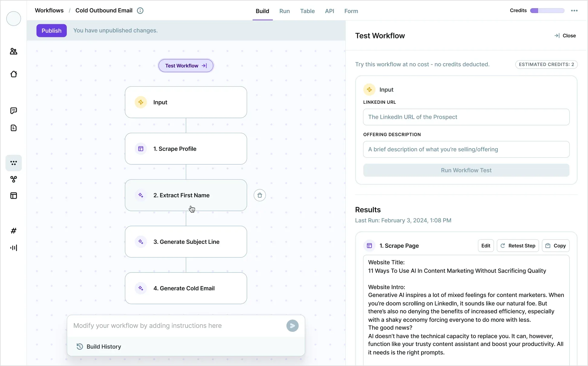
Task: Click the workflows icon in sidebar
Action: 14,163
